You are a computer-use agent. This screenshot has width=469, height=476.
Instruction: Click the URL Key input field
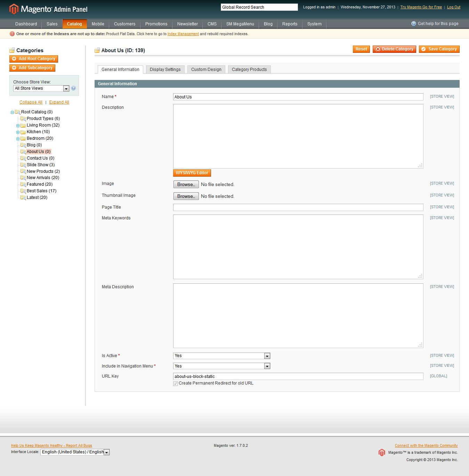click(x=298, y=376)
